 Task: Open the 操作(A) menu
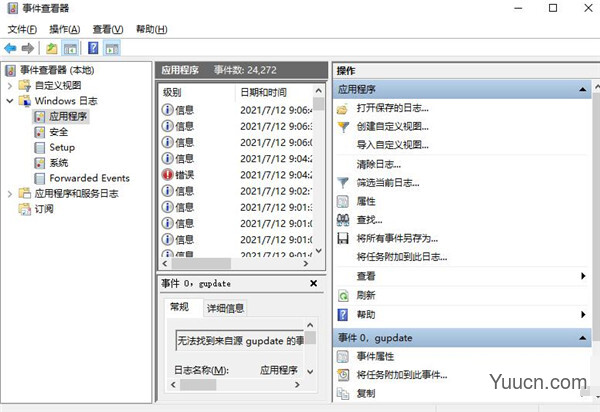(65, 29)
